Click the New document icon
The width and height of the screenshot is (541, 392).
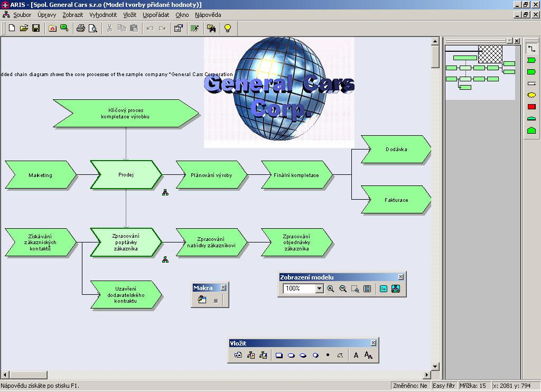click(x=12, y=29)
